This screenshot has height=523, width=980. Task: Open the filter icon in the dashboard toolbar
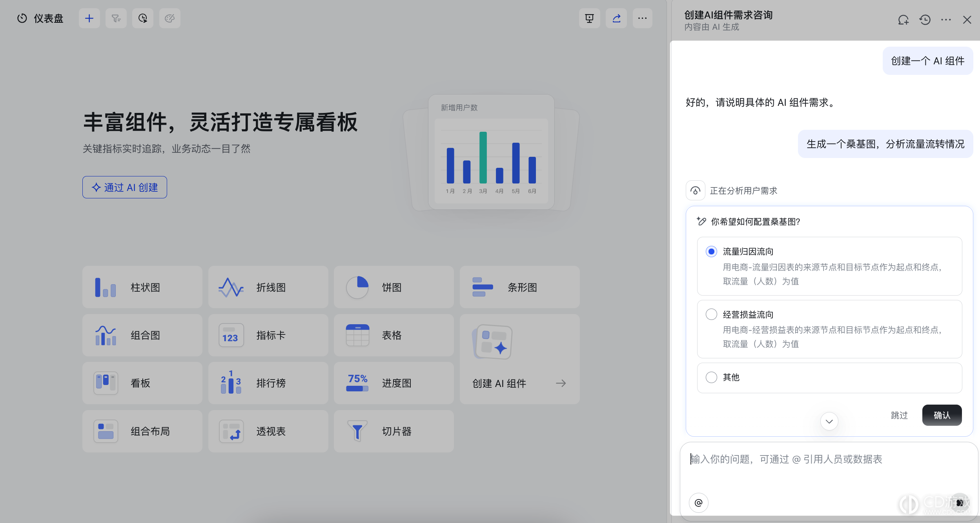pyautogui.click(x=116, y=18)
